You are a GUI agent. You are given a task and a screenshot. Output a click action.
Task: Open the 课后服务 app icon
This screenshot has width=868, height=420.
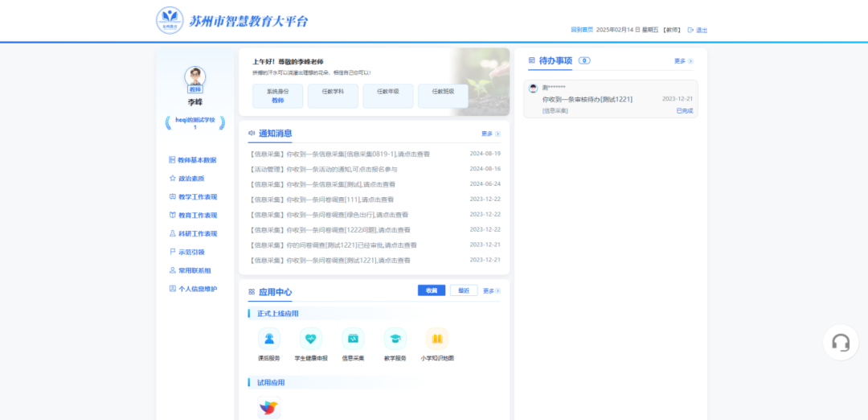point(268,339)
